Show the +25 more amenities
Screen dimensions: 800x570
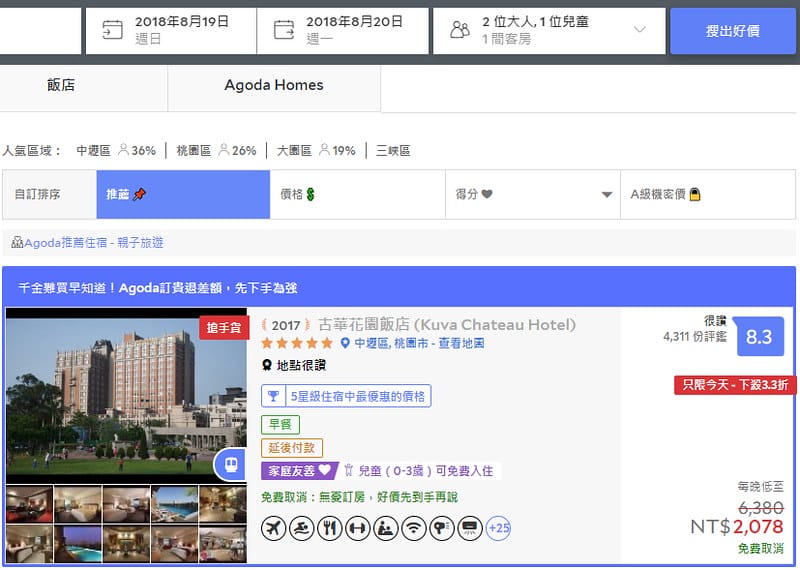[498, 528]
